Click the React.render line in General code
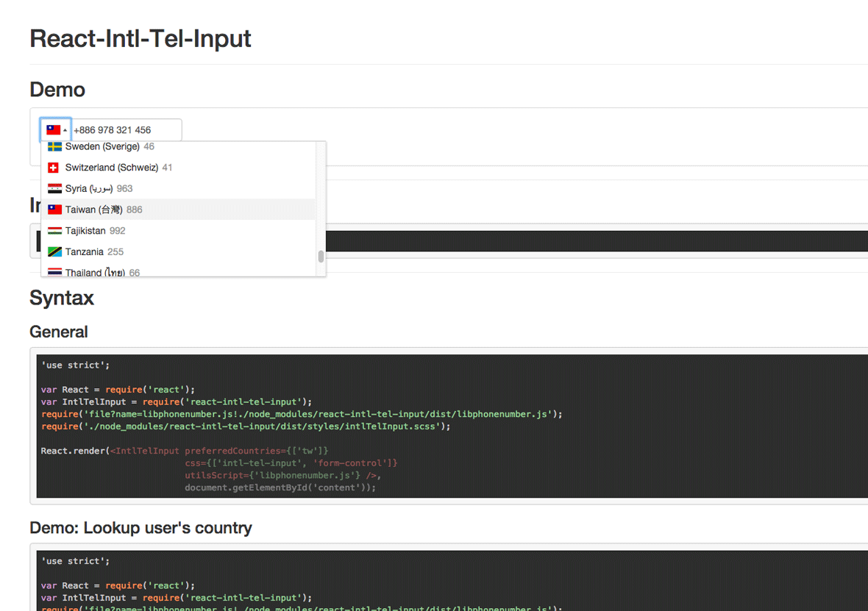The height and width of the screenshot is (611, 868). (185, 451)
